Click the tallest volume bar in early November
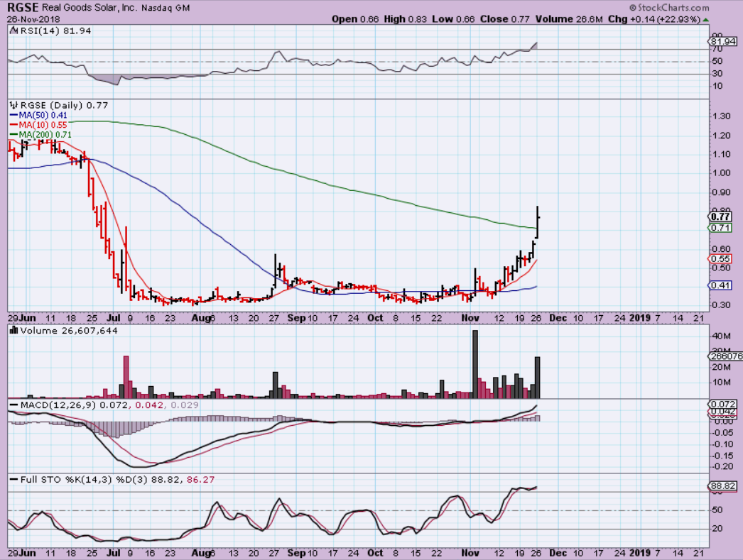This screenshot has width=743, height=560. click(475, 364)
